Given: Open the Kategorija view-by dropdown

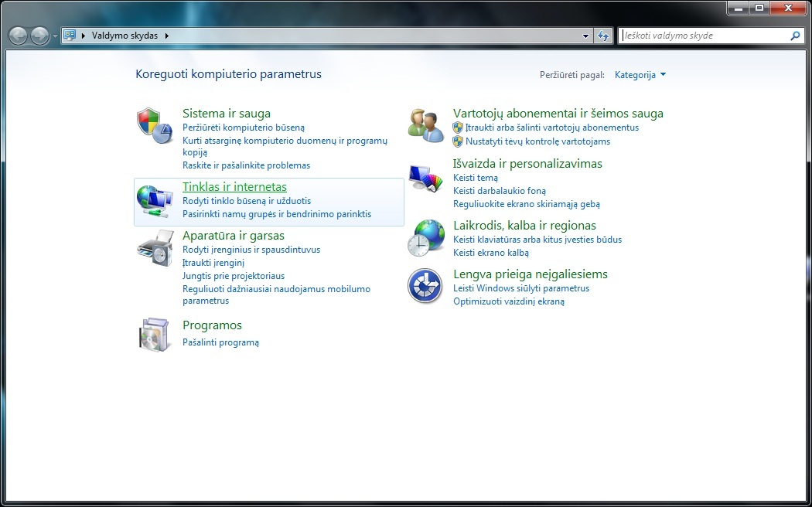Looking at the screenshot, I should point(640,75).
